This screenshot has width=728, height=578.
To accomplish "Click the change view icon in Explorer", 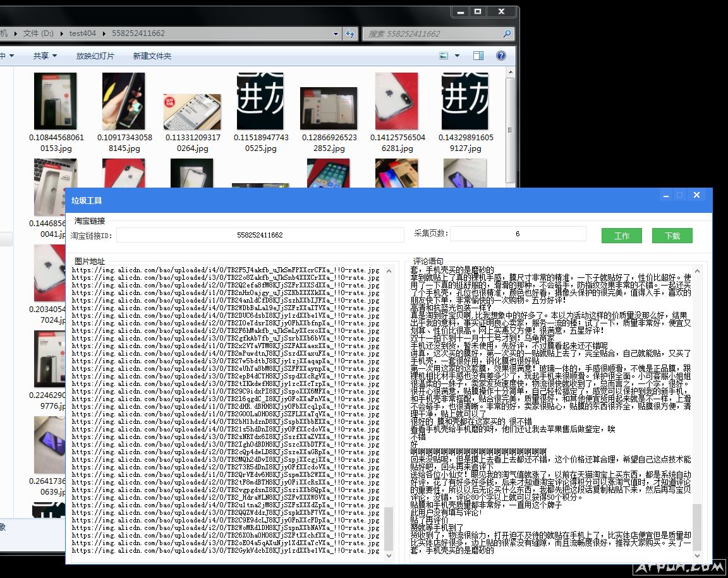I will 444,56.
